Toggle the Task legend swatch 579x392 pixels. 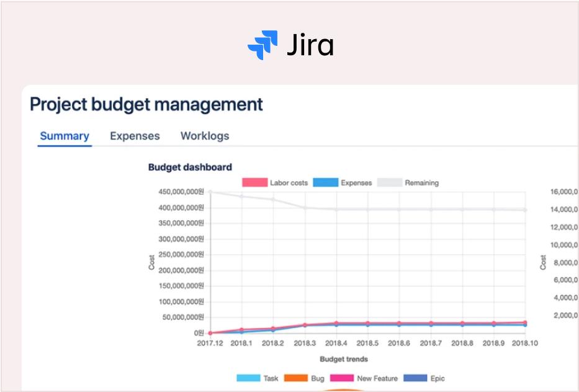[248, 378]
